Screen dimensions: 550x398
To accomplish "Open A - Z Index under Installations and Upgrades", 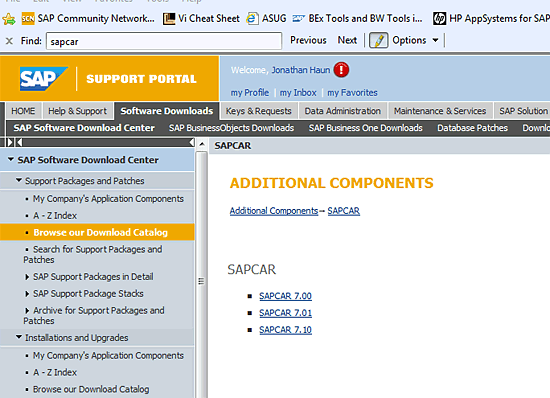I will (55, 372).
